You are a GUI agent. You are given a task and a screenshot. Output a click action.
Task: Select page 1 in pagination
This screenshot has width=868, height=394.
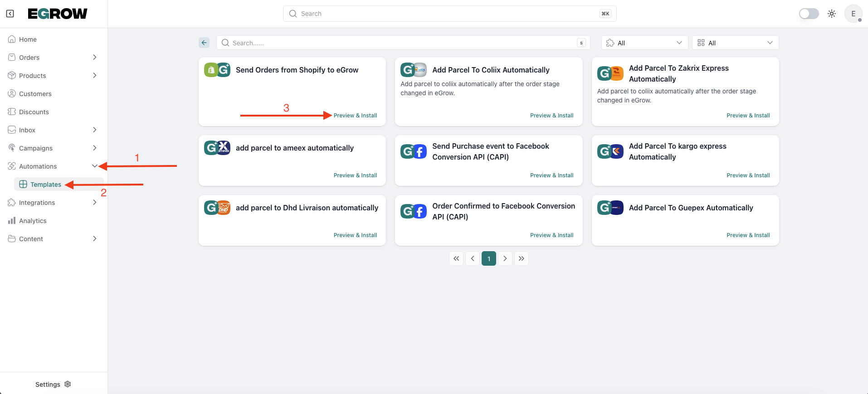point(489,258)
